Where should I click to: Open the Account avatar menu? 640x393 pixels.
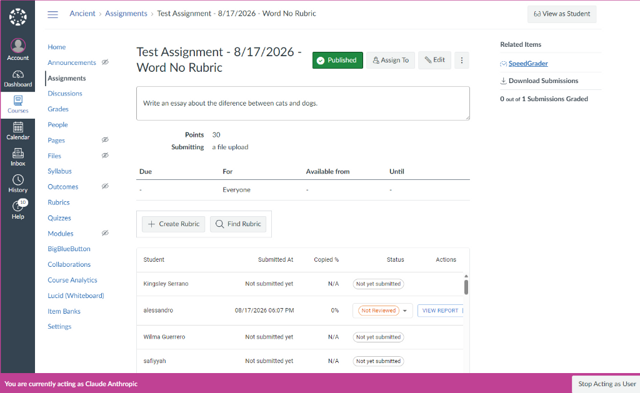pyautogui.click(x=18, y=49)
